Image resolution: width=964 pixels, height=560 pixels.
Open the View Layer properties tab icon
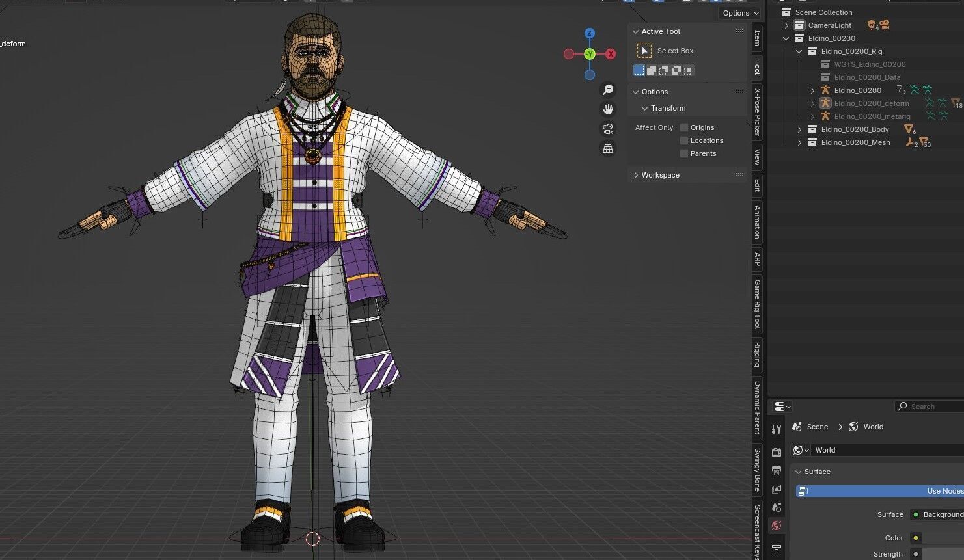(776, 488)
